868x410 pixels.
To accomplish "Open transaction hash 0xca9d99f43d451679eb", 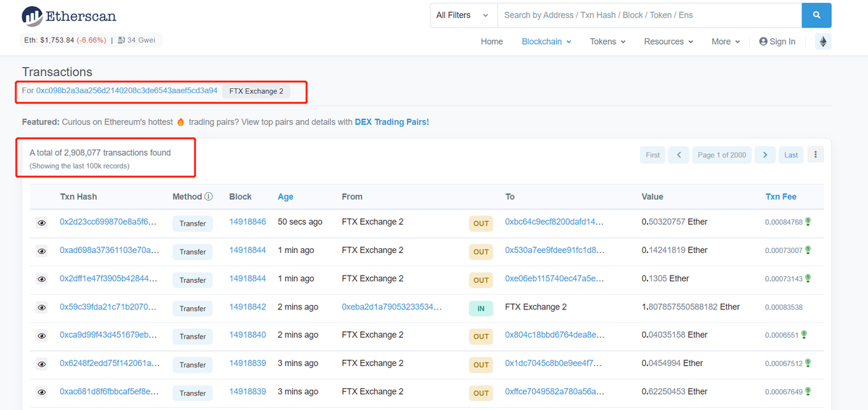I will (109, 335).
